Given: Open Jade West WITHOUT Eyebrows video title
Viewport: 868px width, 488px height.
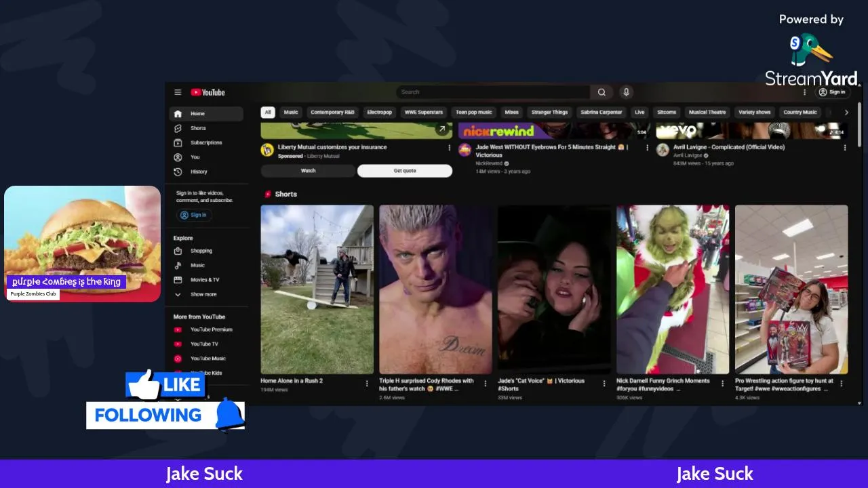Looking at the screenshot, I should [x=552, y=150].
